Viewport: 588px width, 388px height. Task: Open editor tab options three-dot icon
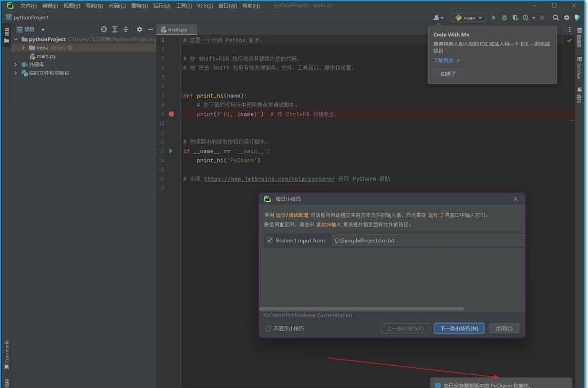(569, 29)
